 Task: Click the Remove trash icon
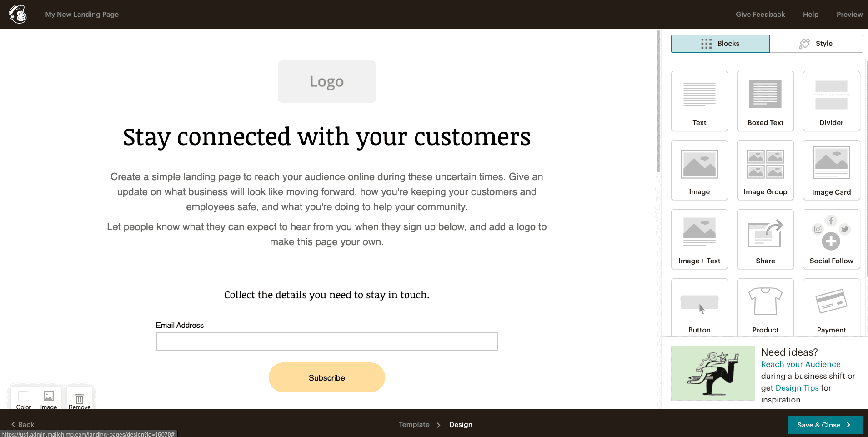(x=80, y=399)
